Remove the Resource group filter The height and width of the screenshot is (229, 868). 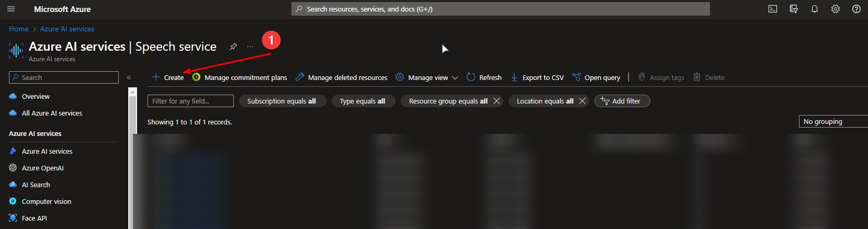tap(497, 101)
